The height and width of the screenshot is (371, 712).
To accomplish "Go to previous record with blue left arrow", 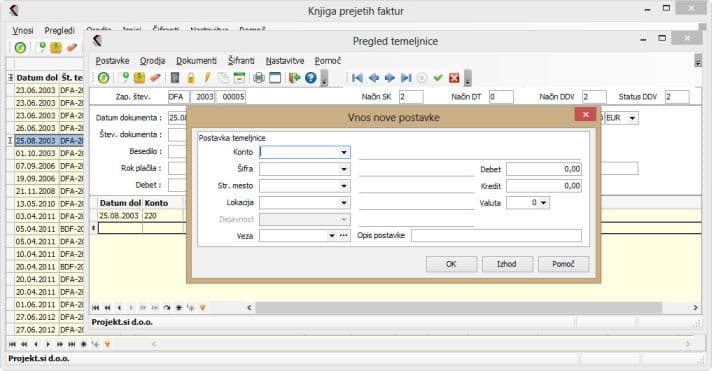I will [x=374, y=78].
